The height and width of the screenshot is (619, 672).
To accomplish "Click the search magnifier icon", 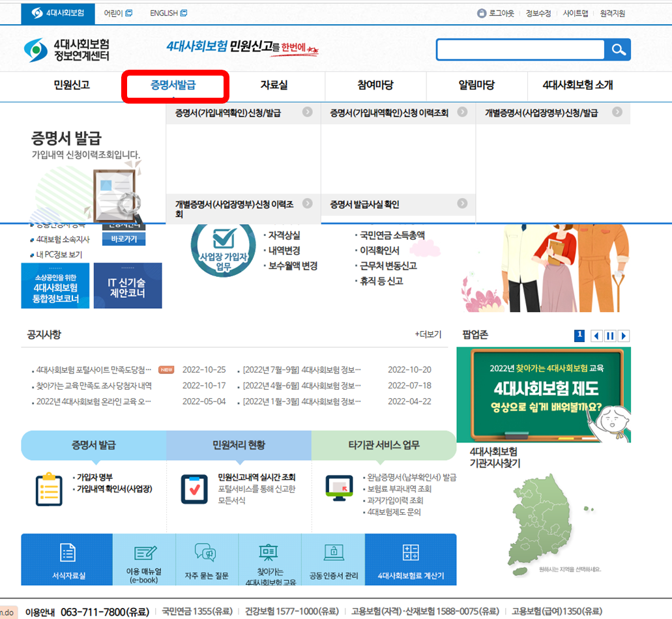I will pyautogui.click(x=617, y=49).
